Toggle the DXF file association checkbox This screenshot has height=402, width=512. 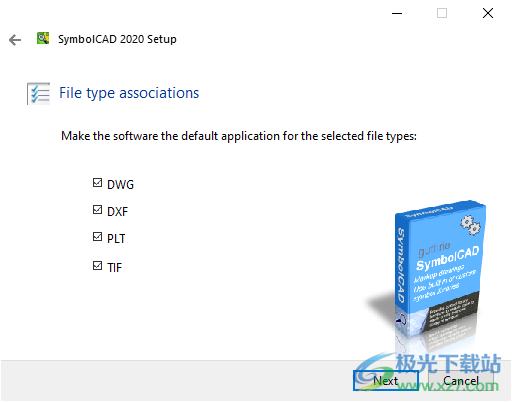point(97,210)
